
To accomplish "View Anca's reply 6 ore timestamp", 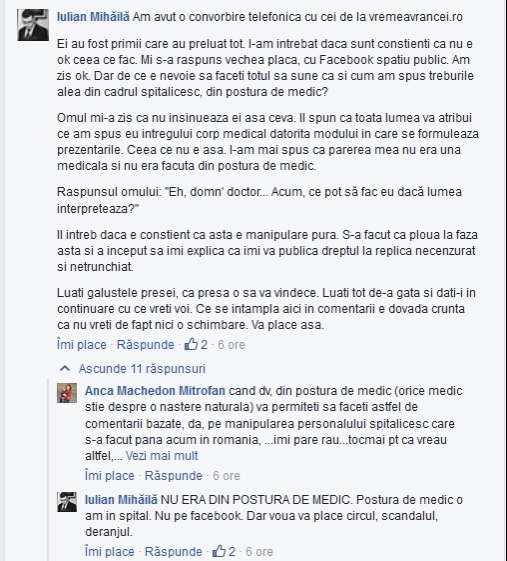I will [226, 475].
